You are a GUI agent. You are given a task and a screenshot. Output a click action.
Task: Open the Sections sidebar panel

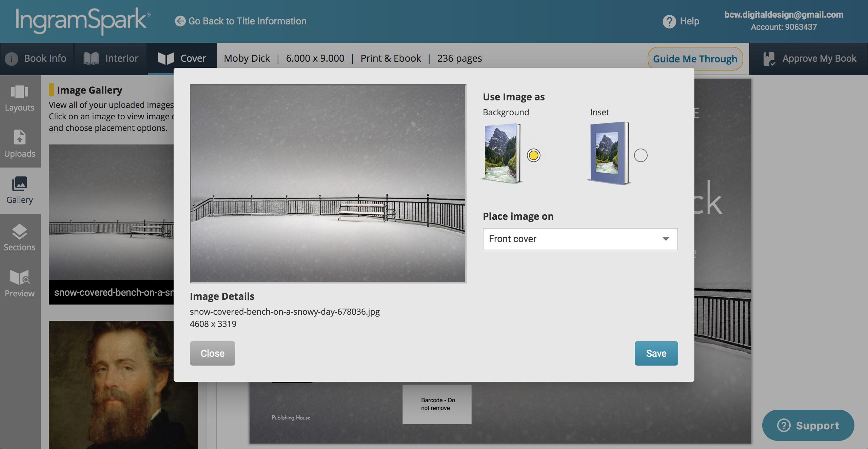(x=20, y=237)
